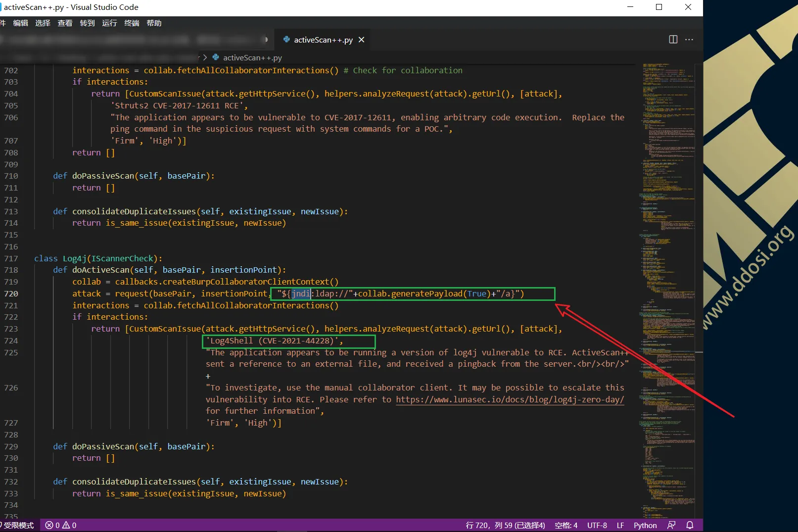Click the feedback icon in status bar

pos(671,525)
